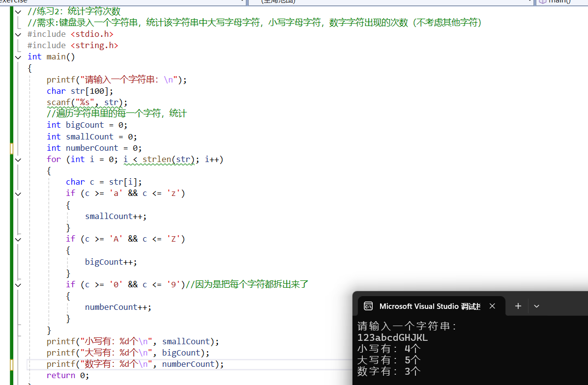
Task: Open a new console tab with the plus button
Action: tap(518, 306)
